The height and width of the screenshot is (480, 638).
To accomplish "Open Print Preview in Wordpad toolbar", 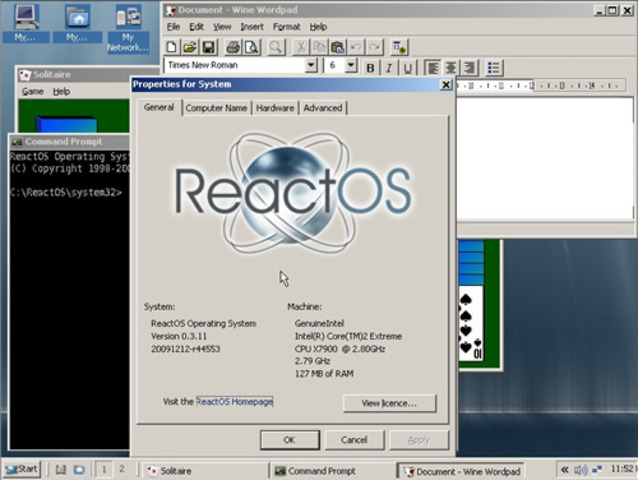I will point(252,47).
